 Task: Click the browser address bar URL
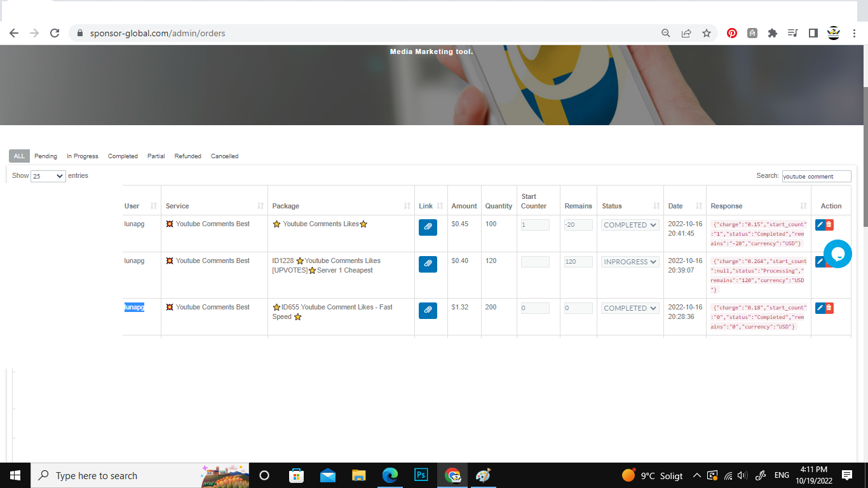pyautogui.click(x=158, y=33)
